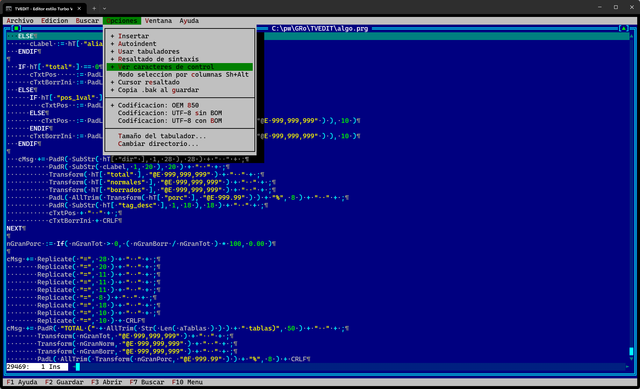This screenshot has width=640, height=389.
Task: Toggle the Insertar option
Action: pyautogui.click(x=180, y=36)
